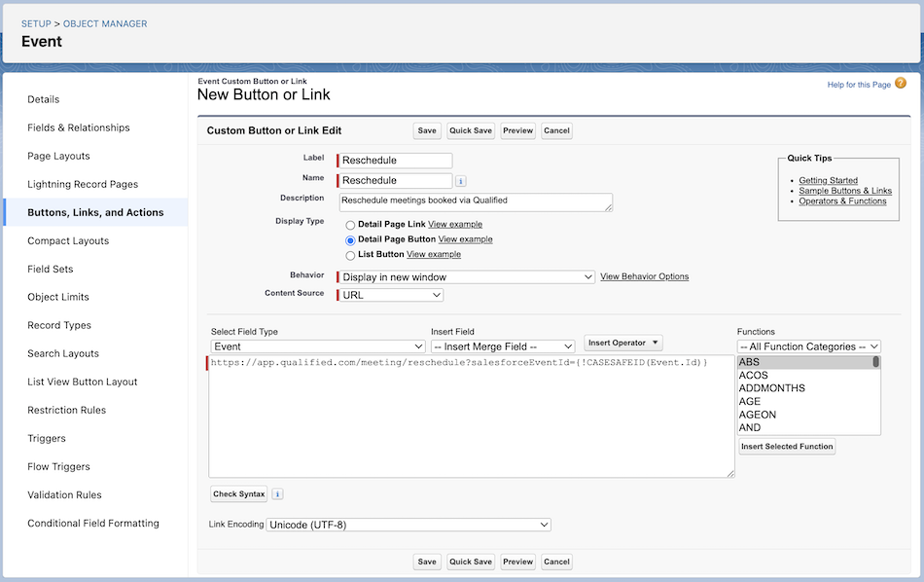Click the top Cancel button
Screen dimensions: 924x582
(x=556, y=131)
